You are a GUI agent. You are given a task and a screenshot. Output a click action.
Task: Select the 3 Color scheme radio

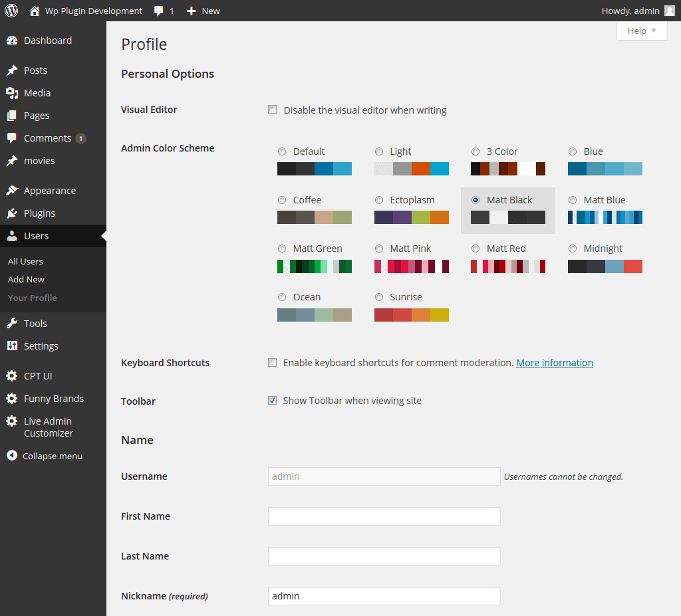pos(476,152)
